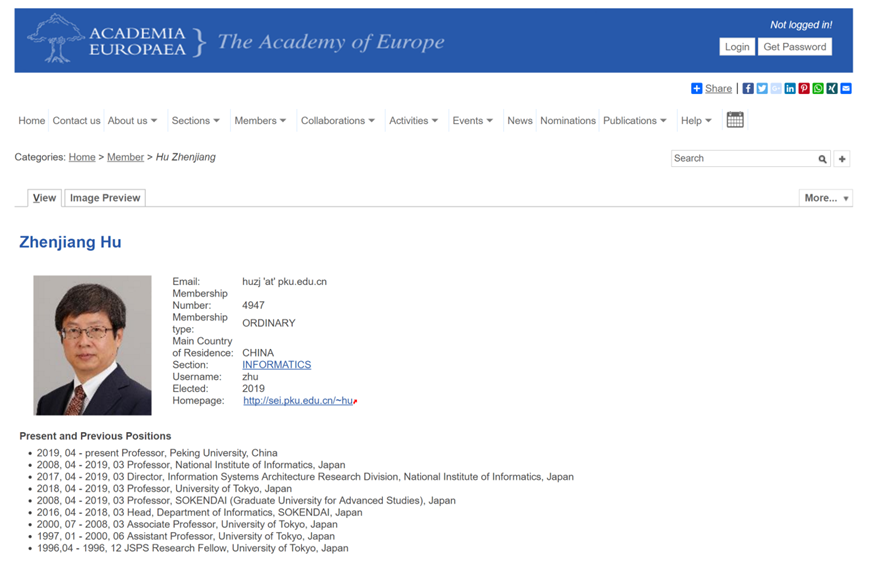This screenshot has width=869, height=565.
Task: Open the Members dropdown menu
Action: coord(262,121)
